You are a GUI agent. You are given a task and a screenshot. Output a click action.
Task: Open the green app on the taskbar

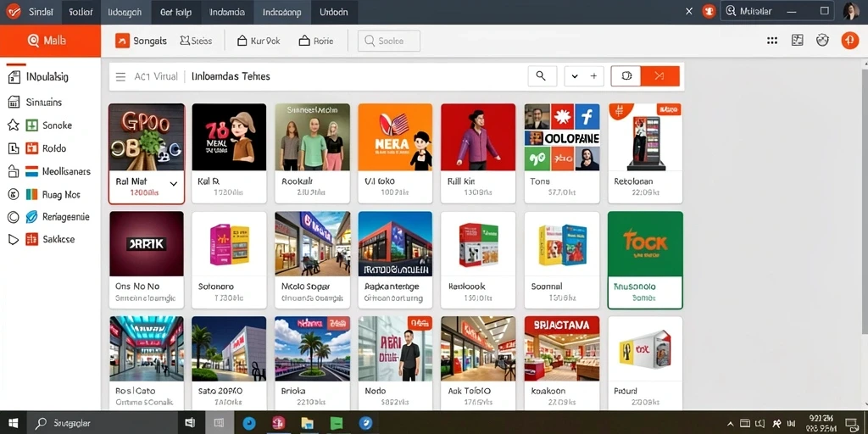[x=337, y=424]
